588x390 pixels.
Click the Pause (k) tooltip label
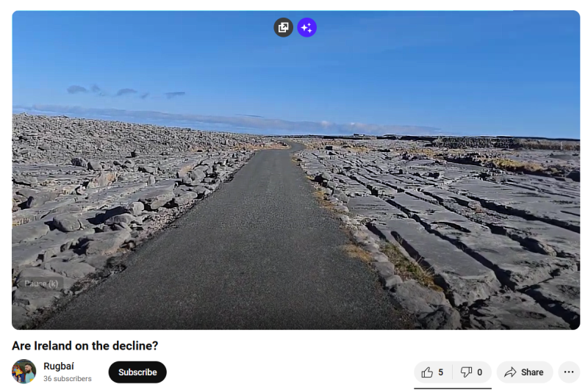(41, 284)
